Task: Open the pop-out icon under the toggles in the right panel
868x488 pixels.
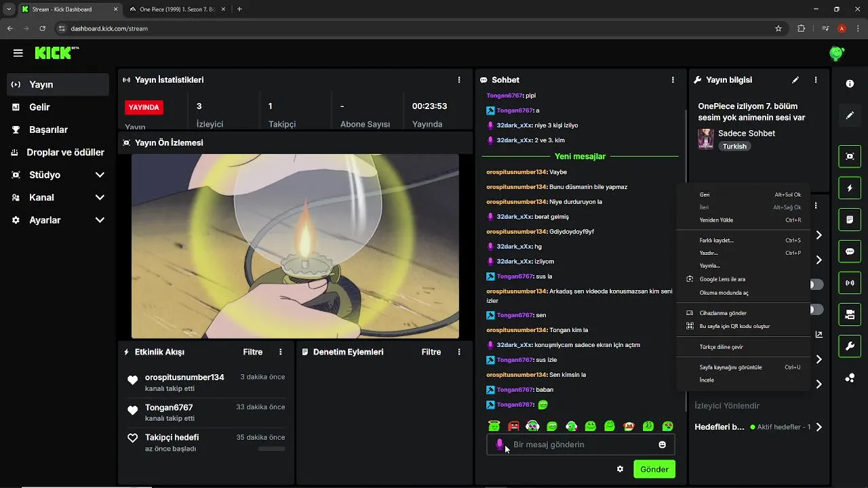Action: point(818,334)
